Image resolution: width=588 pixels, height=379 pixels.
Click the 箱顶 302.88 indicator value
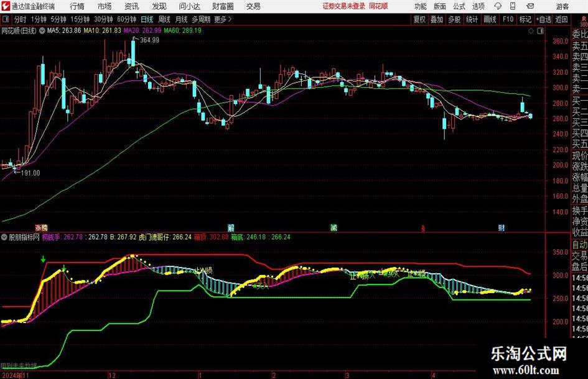click(211, 237)
